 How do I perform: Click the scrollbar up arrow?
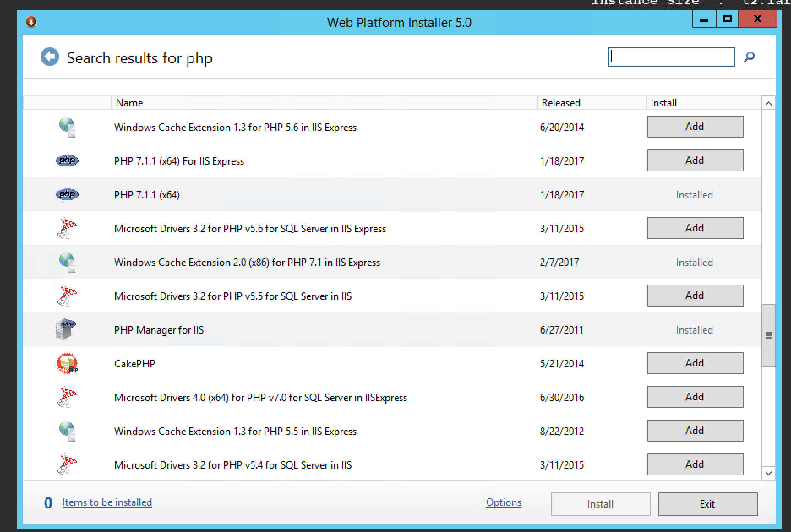768,103
